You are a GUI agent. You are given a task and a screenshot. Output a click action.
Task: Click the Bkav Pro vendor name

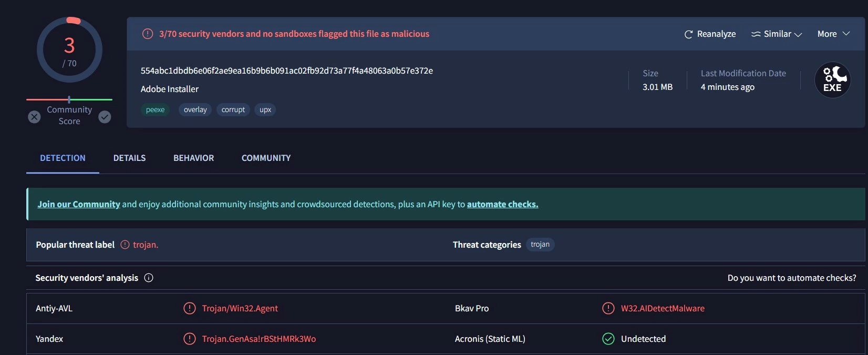click(x=472, y=308)
